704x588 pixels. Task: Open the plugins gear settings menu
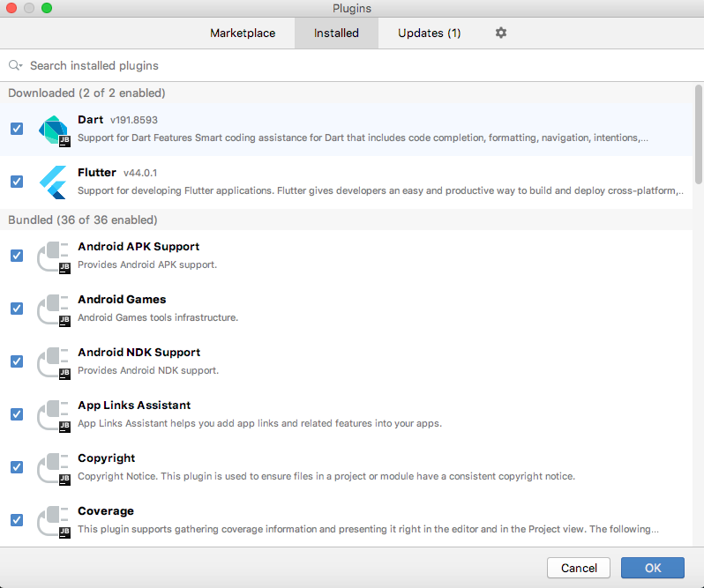pos(501,33)
